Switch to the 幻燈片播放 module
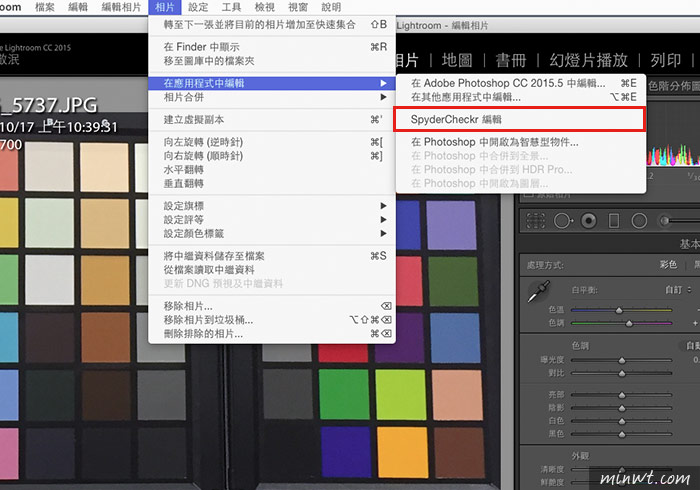 coord(588,60)
